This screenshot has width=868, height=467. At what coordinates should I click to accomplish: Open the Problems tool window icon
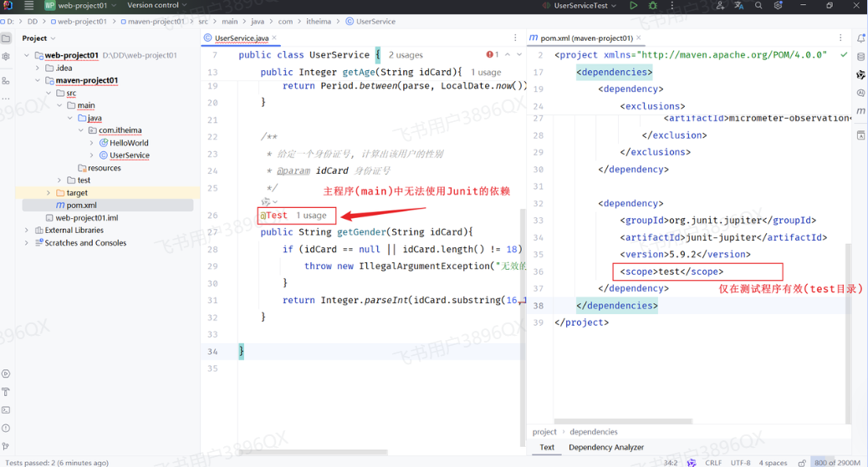[x=6, y=429]
